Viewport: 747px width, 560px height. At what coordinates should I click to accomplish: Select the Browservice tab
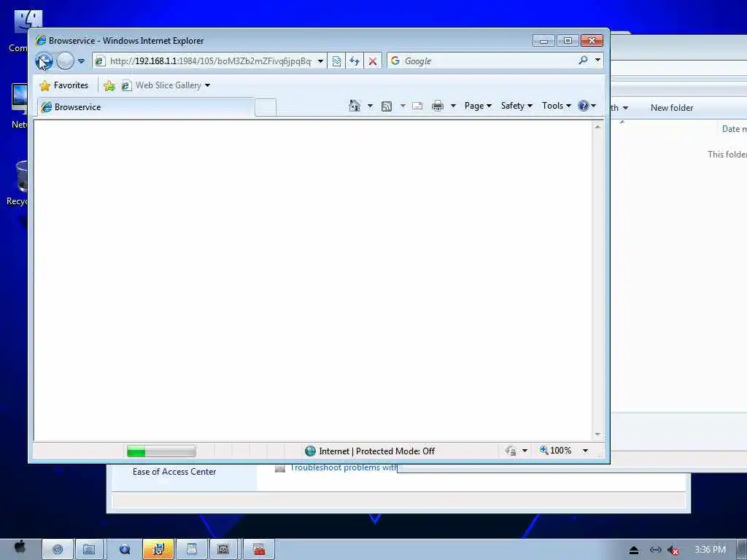tap(146, 107)
